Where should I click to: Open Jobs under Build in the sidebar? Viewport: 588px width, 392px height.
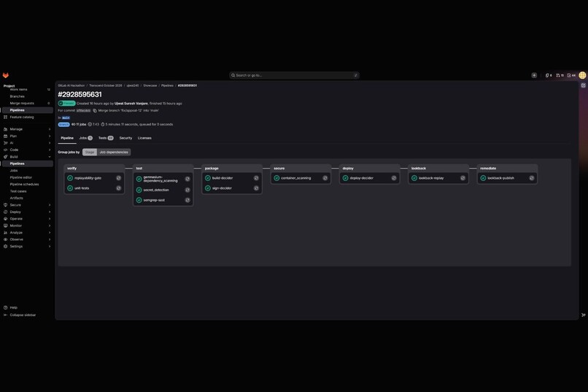(x=26, y=171)
